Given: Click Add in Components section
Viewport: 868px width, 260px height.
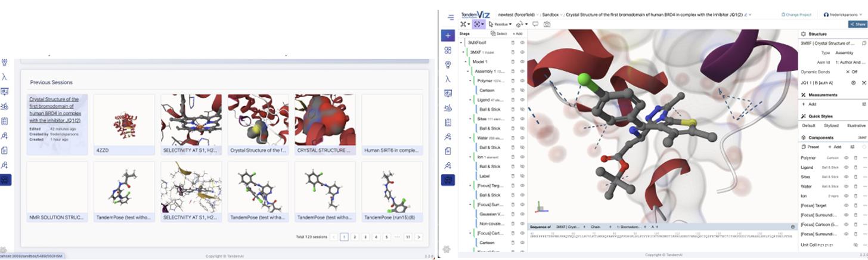Looking at the screenshot, I should (834, 147).
